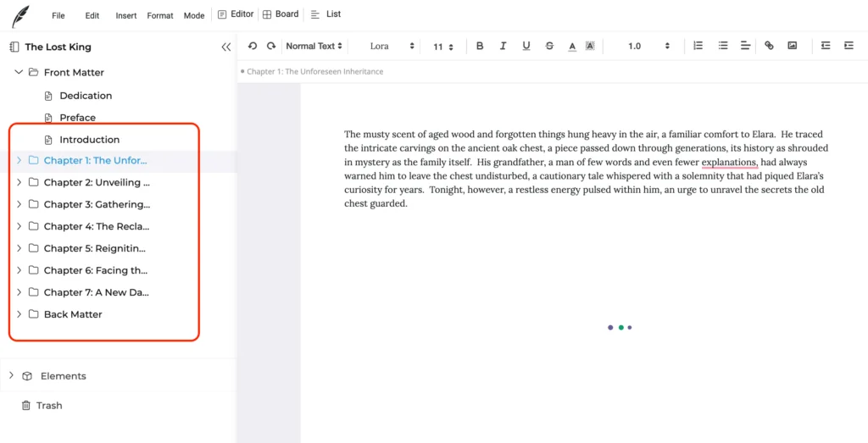Click the Back Matter folder icon
Image resolution: width=868 pixels, height=443 pixels.
pyautogui.click(x=33, y=314)
